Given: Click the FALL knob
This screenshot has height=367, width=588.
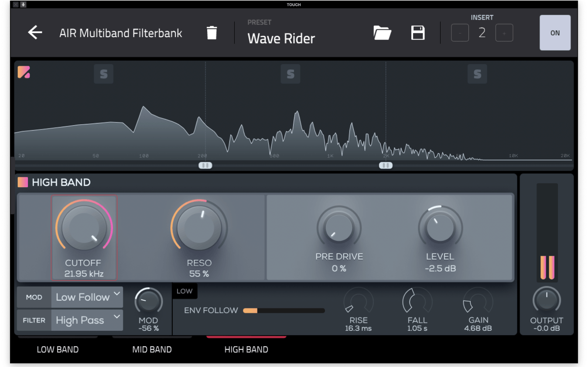Looking at the screenshot, I should tap(417, 302).
